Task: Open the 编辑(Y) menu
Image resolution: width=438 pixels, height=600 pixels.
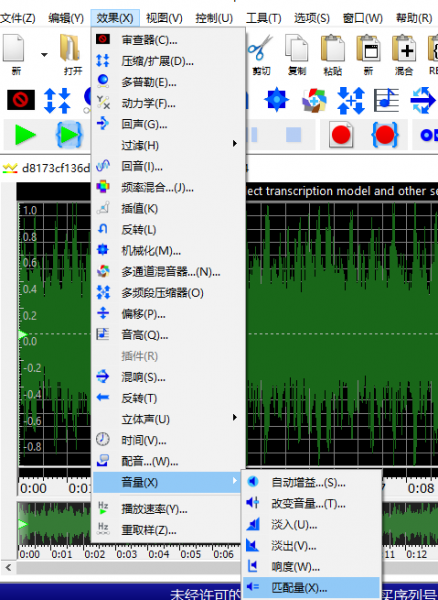Action: point(66,18)
